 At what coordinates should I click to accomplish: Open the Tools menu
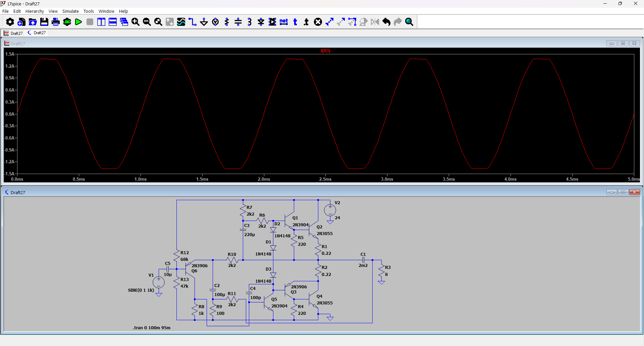(89, 11)
